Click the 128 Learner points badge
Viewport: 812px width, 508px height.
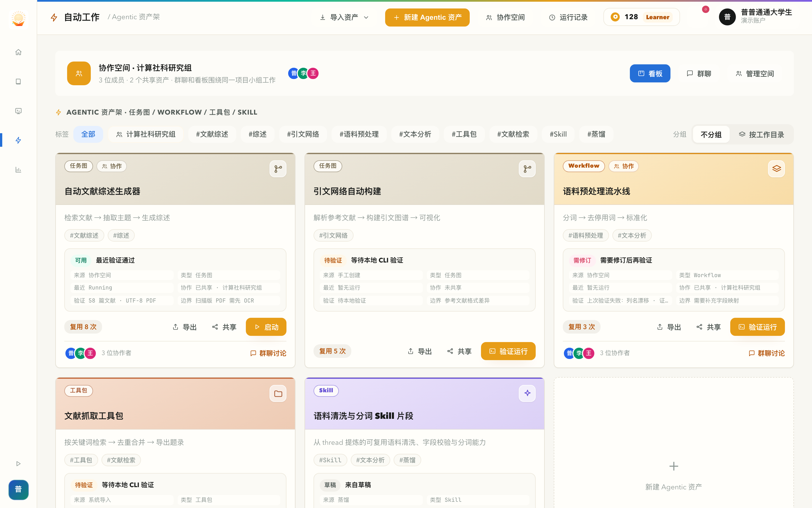[x=641, y=17]
